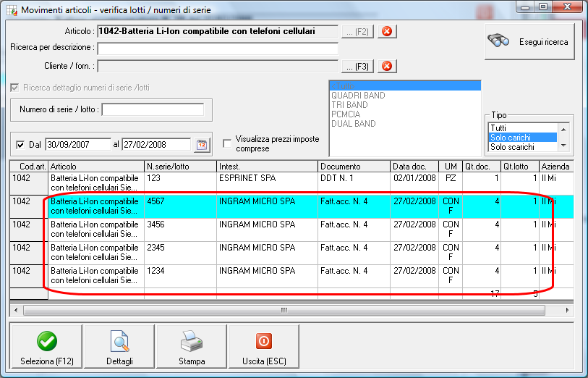Select QUADRI BAND in the category list
Viewport: 588px width, 378px height.
tap(405, 96)
